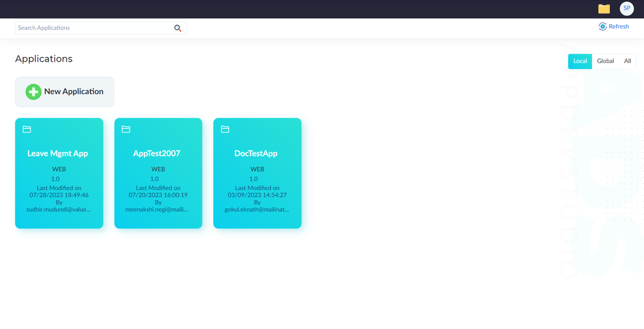Click WEB label on Leave Mgmt App card
The width and height of the screenshot is (644, 329).
59,169
